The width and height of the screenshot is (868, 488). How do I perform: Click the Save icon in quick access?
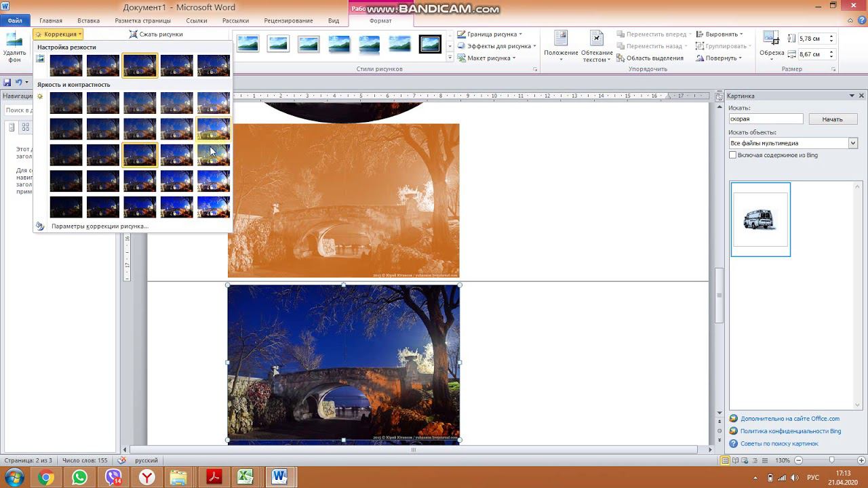(x=7, y=82)
